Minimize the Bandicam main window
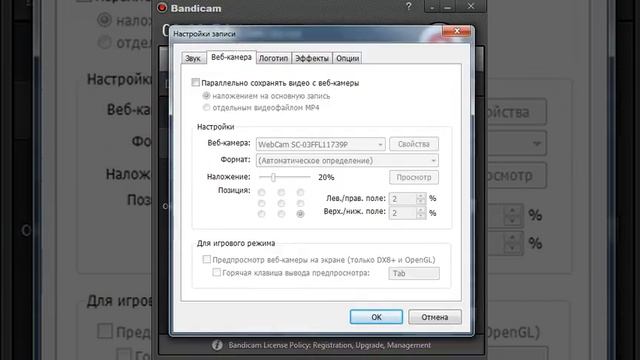Image resolution: width=640 pixels, height=360 pixels. coord(447,7)
